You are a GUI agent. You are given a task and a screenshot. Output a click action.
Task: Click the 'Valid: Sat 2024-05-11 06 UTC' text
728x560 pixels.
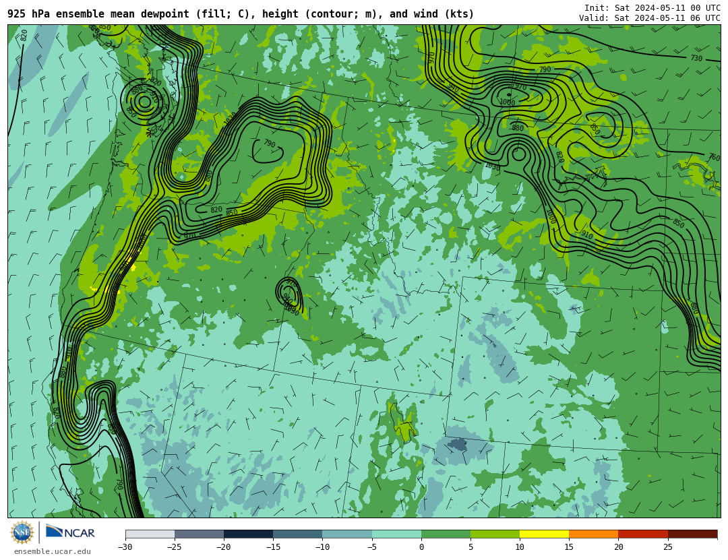pos(650,18)
